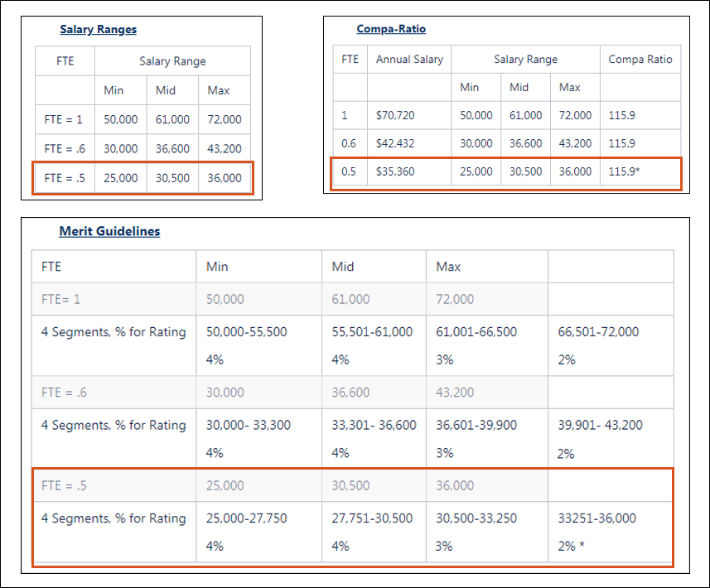Viewport: 710px width, 588px height.
Task: Open the Salary Ranges link
Action: (x=98, y=29)
